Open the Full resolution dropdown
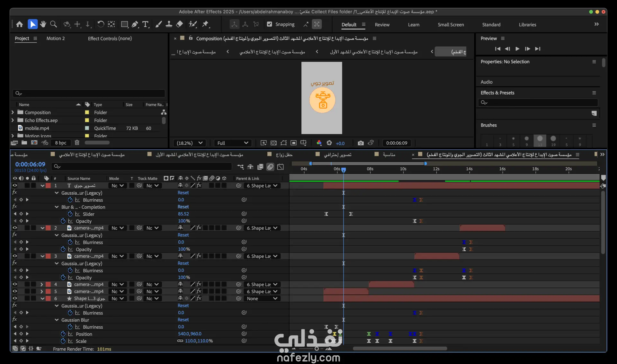Viewport: 617px width, 364px height. 233,143
